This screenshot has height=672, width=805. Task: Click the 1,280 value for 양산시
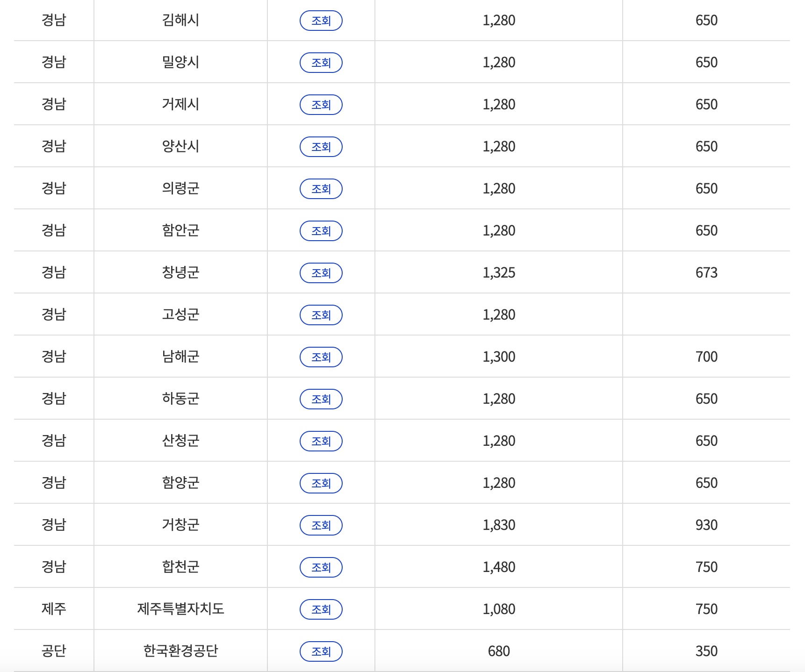[499, 146]
